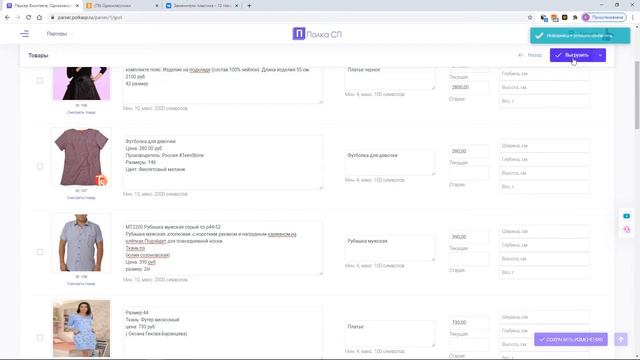Edit the Футболка для девочки title field
The width and height of the screenshot is (640, 360).
tap(390, 162)
